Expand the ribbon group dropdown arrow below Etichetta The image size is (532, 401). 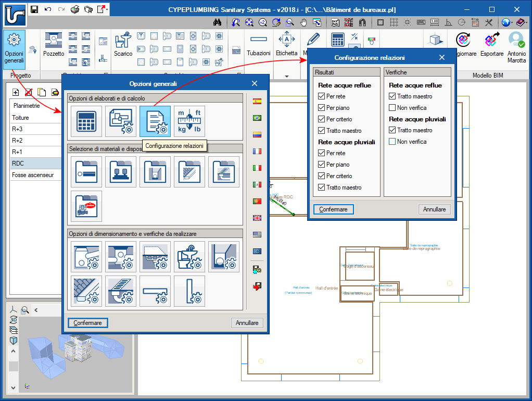click(x=287, y=76)
